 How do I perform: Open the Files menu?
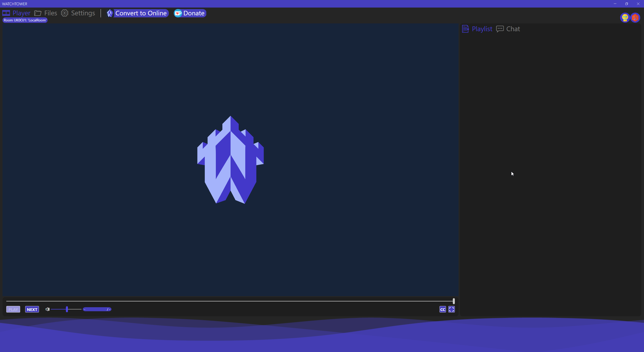(51, 13)
